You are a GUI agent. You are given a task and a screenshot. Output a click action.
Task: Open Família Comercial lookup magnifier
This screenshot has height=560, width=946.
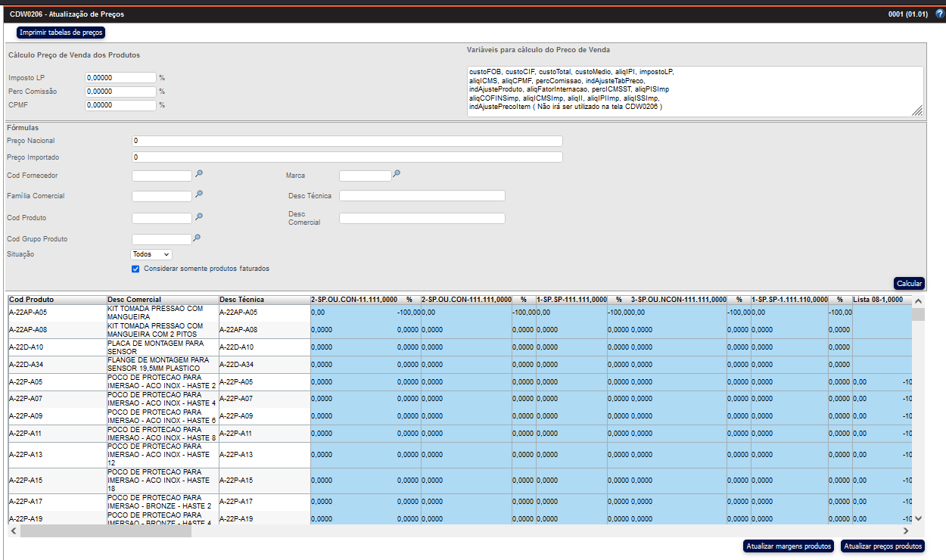tap(199, 194)
